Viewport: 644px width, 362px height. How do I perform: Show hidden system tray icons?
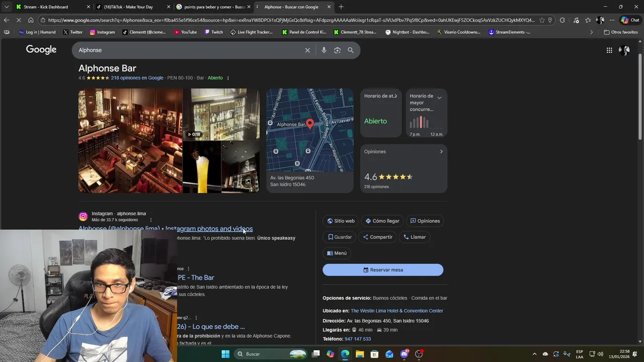tap(534, 354)
